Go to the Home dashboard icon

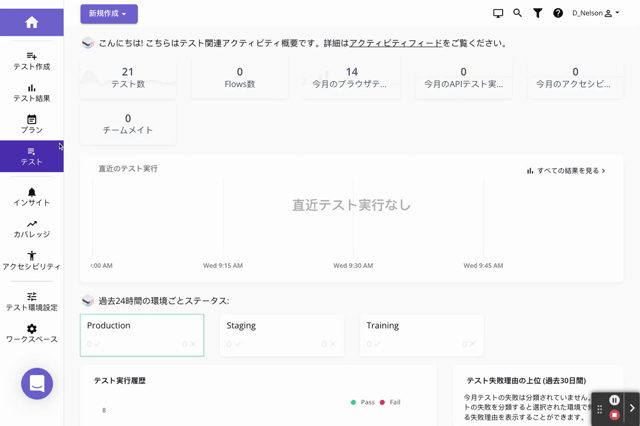coord(31,22)
